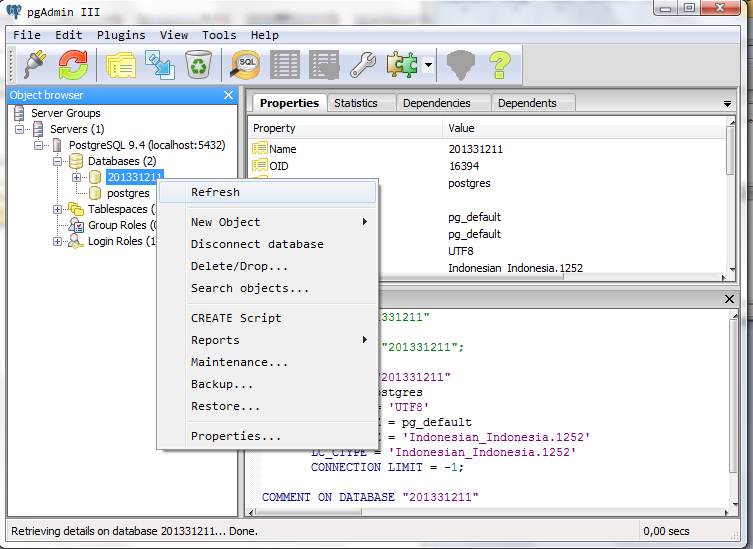Screen dimensions: 753x549
Task: Choose CREATE Script menu entry
Action: (267, 318)
